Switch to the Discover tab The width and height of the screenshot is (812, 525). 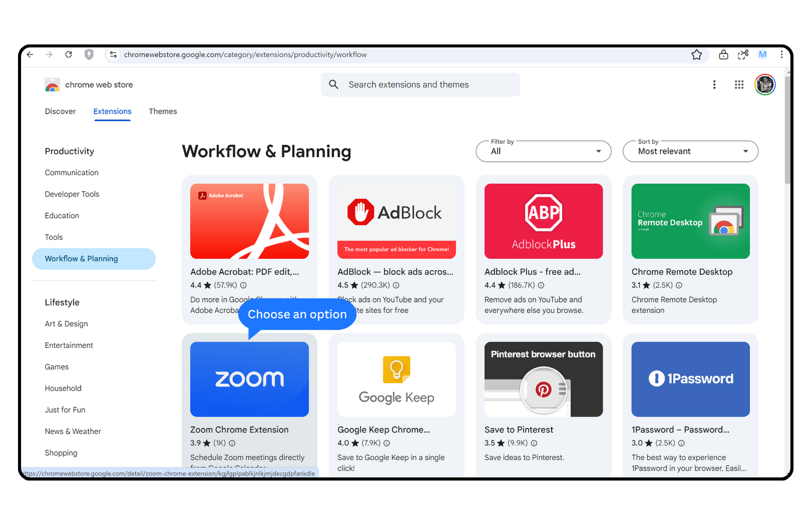tap(60, 111)
